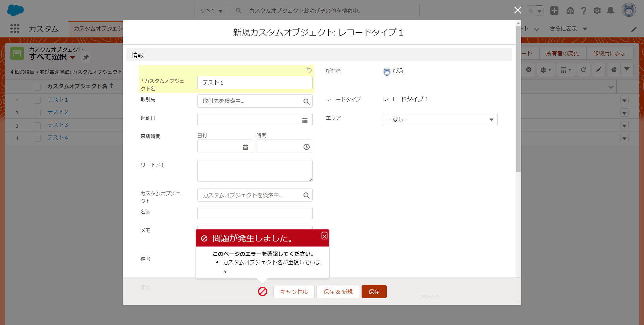Open the さらに表示 nav menu
This screenshot has width=644, height=325.
point(568,29)
